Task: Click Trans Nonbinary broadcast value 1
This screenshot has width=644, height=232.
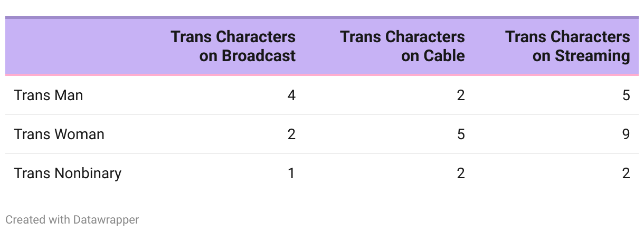Action: [x=291, y=173]
